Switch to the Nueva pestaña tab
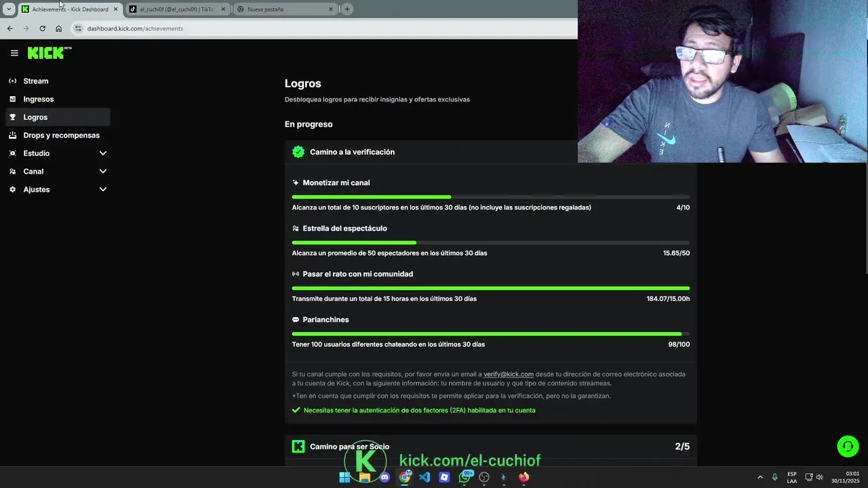 [x=285, y=9]
